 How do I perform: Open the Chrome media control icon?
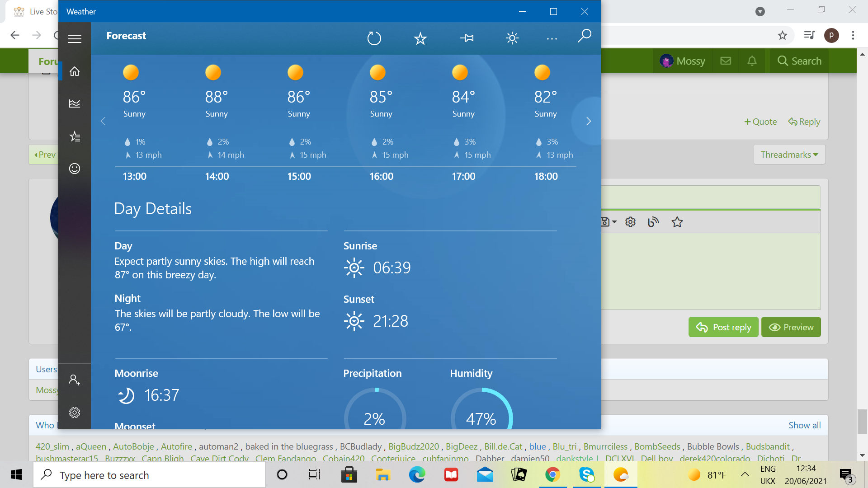click(x=809, y=35)
